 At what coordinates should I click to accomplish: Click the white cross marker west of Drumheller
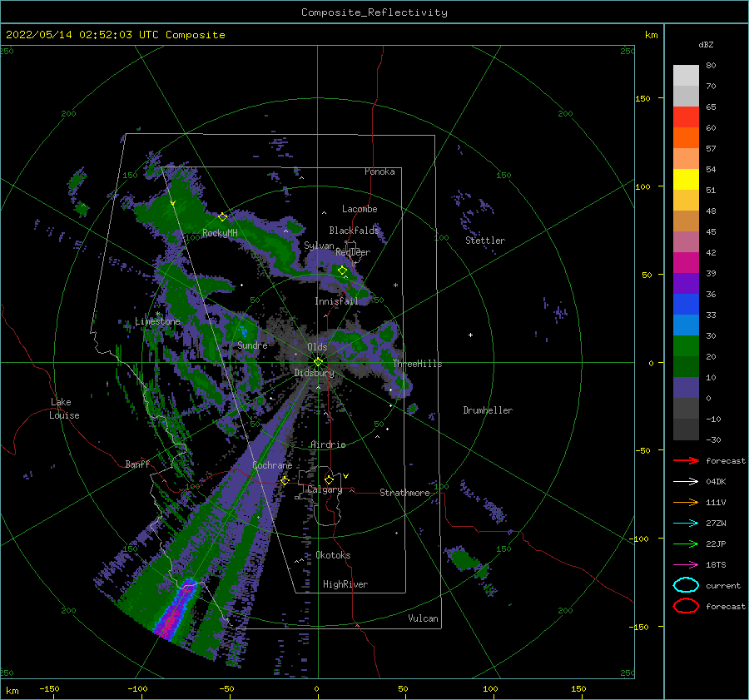pyautogui.click(x=470, y=335)
